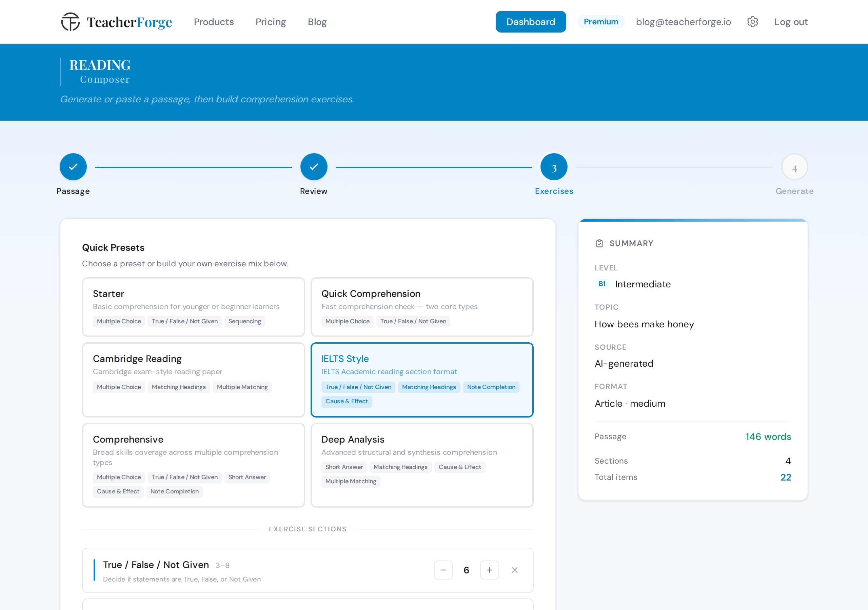Click the Quick Presets heading
The width and height of the screenshot is (868, 610).
[x=113, y=247]
